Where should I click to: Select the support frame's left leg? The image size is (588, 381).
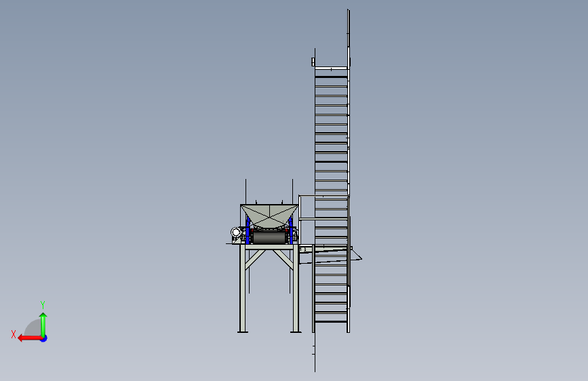(243, 289)
